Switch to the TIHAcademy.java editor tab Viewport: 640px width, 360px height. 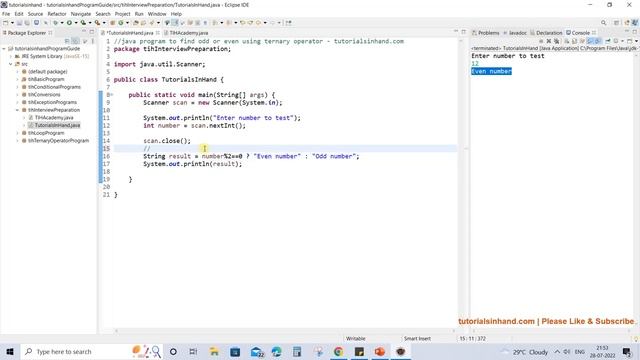coord(189,33)
